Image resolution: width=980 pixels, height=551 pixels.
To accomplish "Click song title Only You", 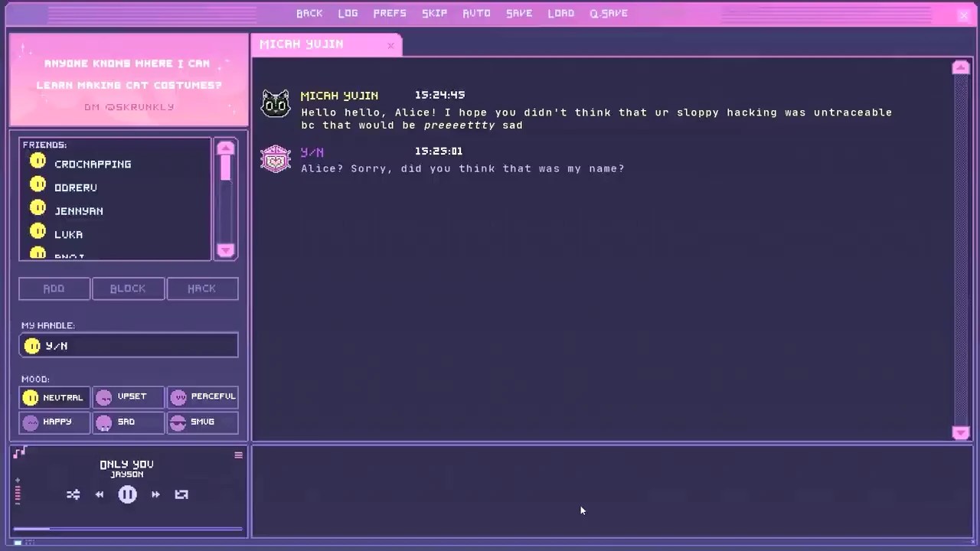I will [126, 464].
